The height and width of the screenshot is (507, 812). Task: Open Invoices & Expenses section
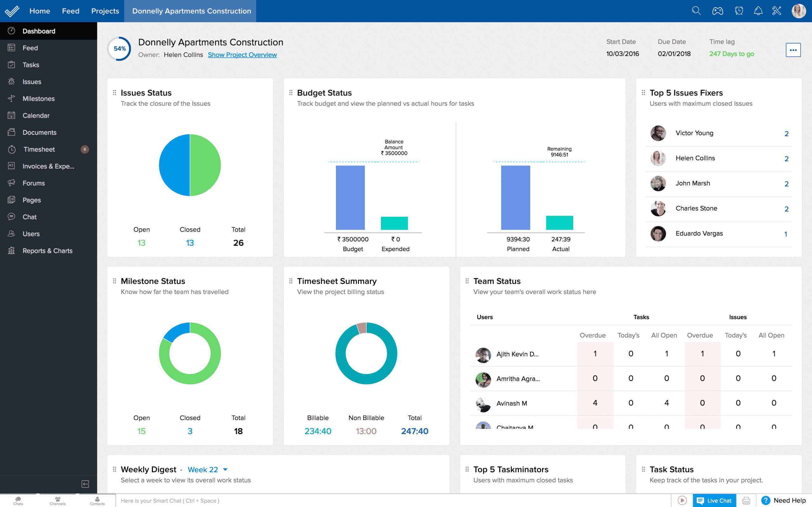[x=49, y=166]
